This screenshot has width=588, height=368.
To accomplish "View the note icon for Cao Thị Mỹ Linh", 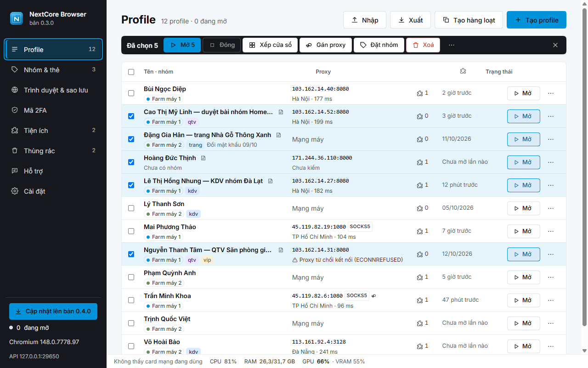I will (x=281, y=112).
